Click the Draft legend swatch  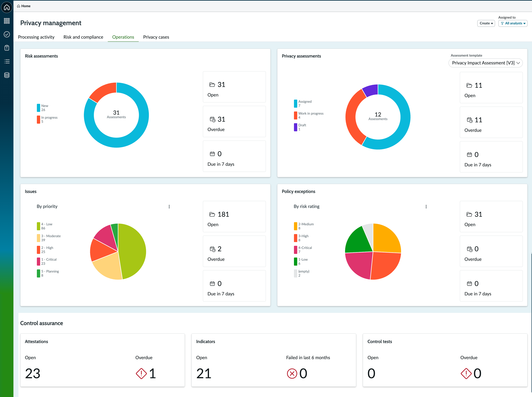296,127
